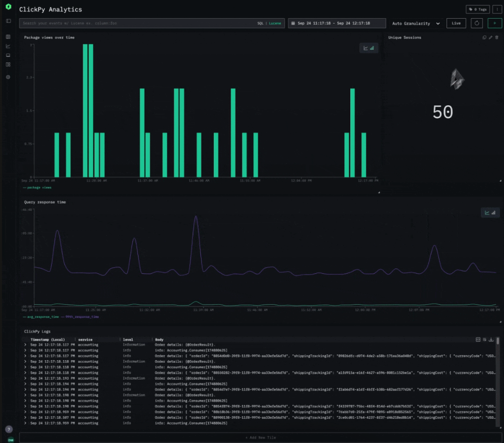Image resolution: width=504 pixels, height=443 pixels.
Task: Open the round settings icon in sidebar
Action: 8,77
